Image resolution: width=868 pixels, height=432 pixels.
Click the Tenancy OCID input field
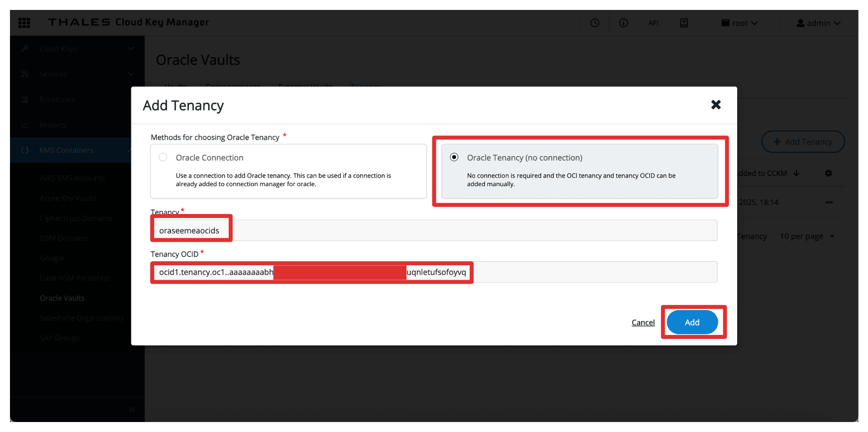(x=434, y=272)
